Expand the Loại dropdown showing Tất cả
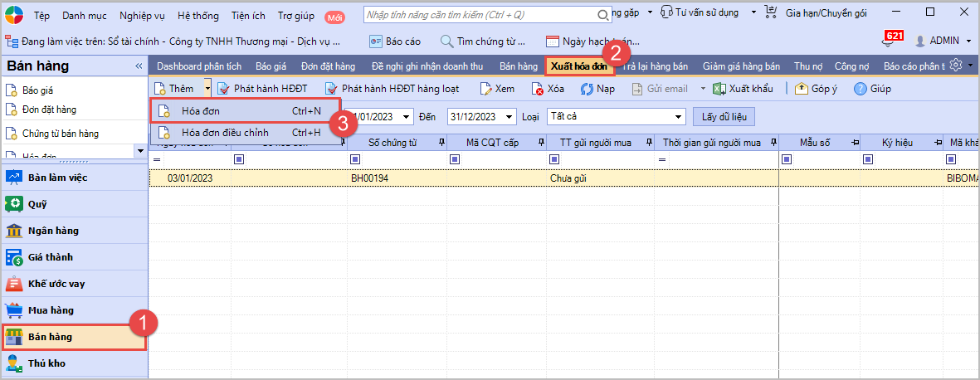The height and width of the screenshot is (380, 980). 679,117
